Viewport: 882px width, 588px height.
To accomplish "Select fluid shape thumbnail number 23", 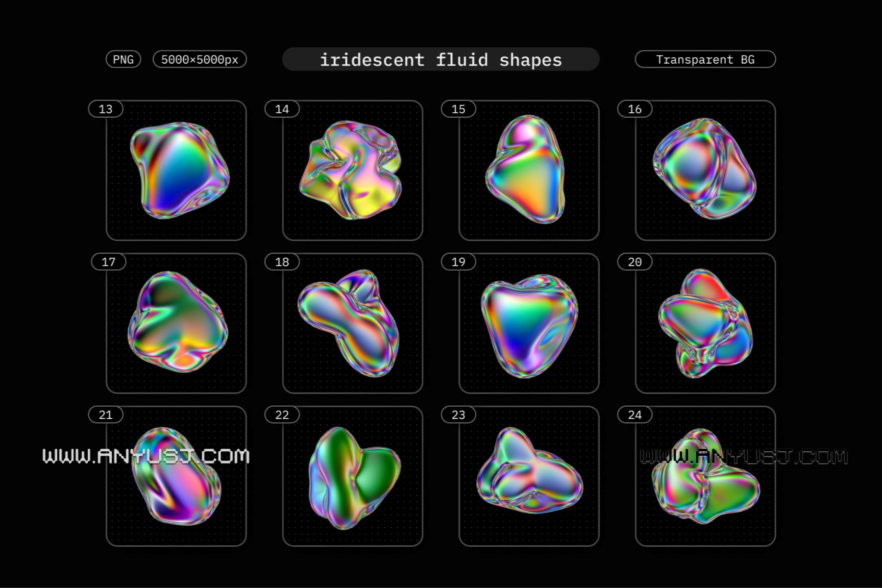I will tap(529, 476).
